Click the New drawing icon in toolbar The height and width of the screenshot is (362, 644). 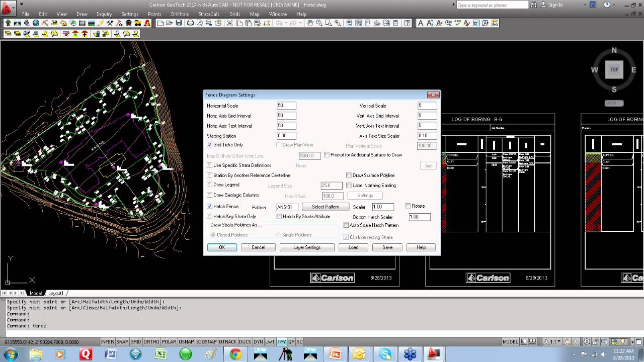pos(160,23)
